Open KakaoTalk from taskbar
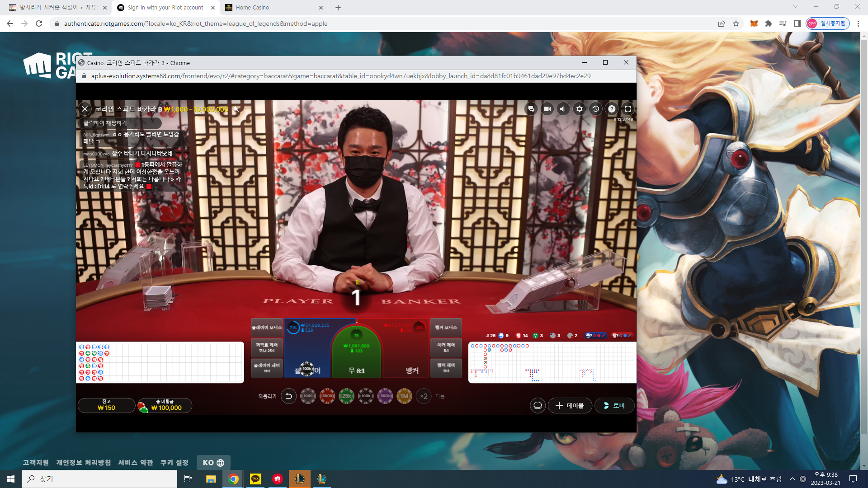 (x=255, y=479)
